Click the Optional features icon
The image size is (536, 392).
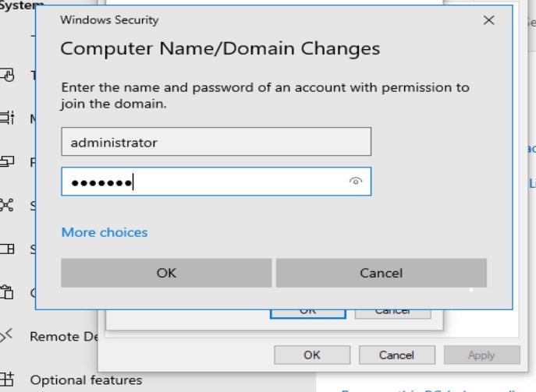7,380
